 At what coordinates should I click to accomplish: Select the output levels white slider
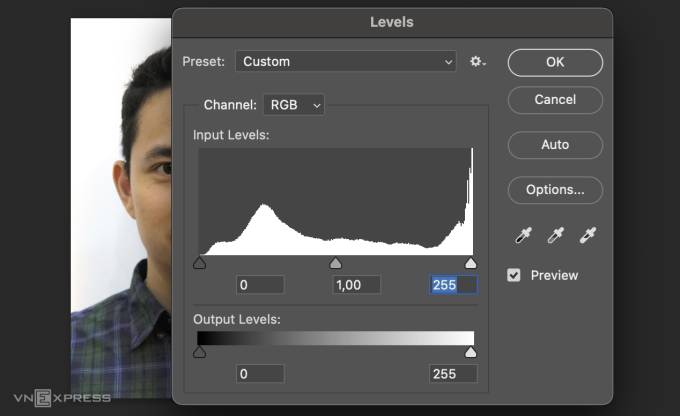471,352
